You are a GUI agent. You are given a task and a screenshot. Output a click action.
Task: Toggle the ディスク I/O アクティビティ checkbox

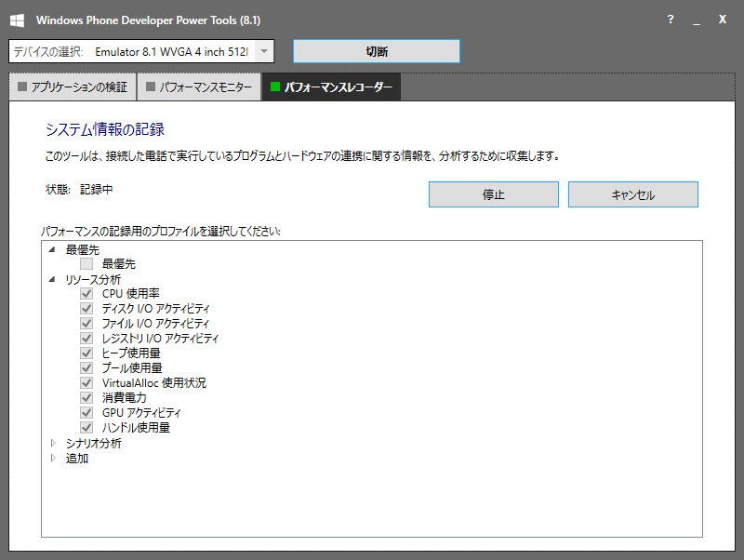(x=86, y=309)
